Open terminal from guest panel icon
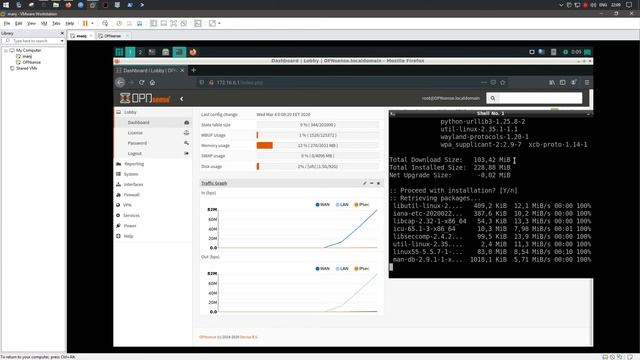 coord(179,52)
